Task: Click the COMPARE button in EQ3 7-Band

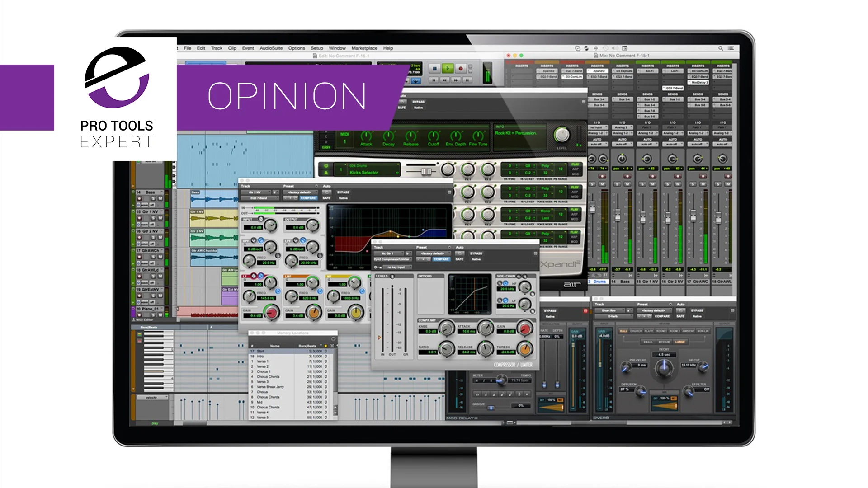Action: (308, 198)
